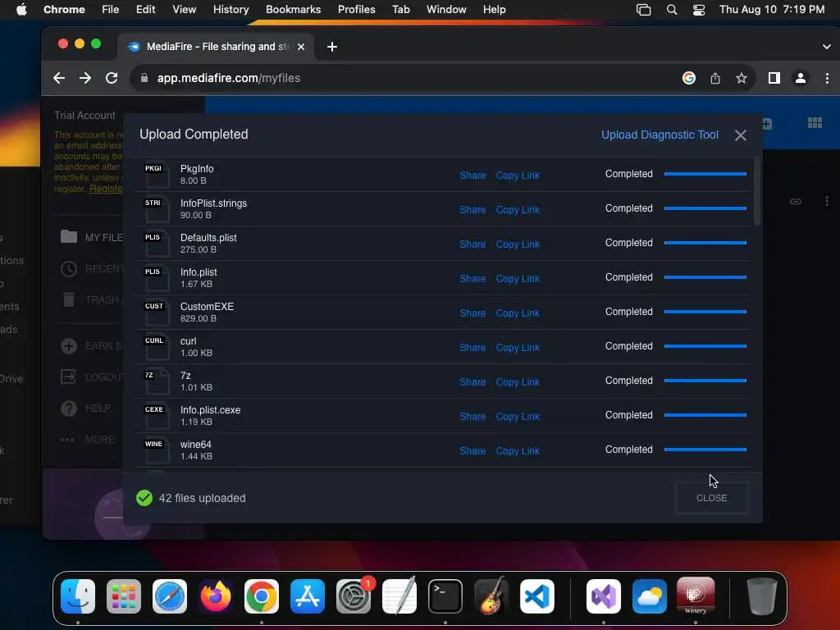Go back in Chrome

coord(59,78)
